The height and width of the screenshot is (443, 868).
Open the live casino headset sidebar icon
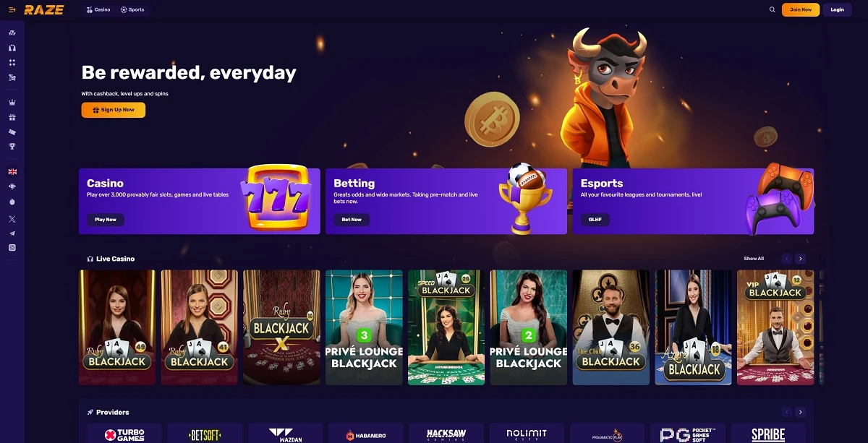coord(12,48)
